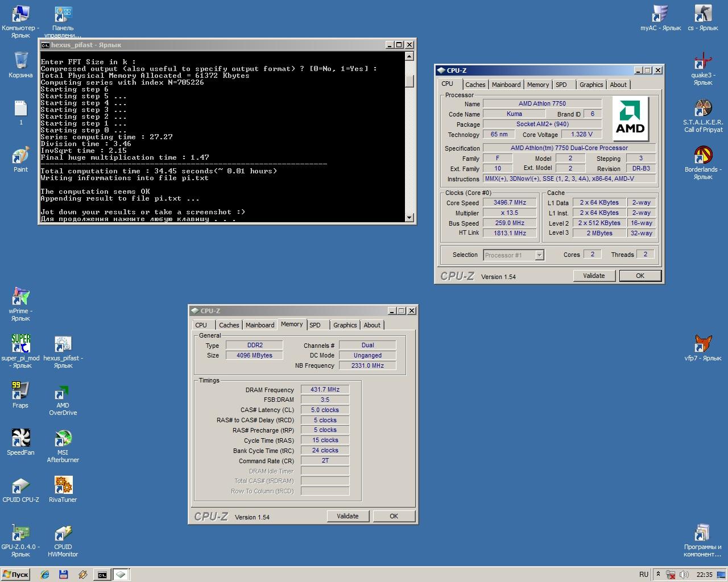Open the myAC desktop shortcut
The image size is (728, 582).
click(x=660, y=18)
